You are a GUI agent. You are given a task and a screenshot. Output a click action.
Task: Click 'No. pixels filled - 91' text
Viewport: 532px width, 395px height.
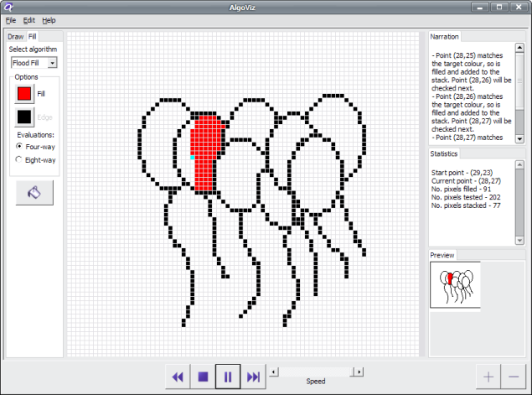click(461, 189)
